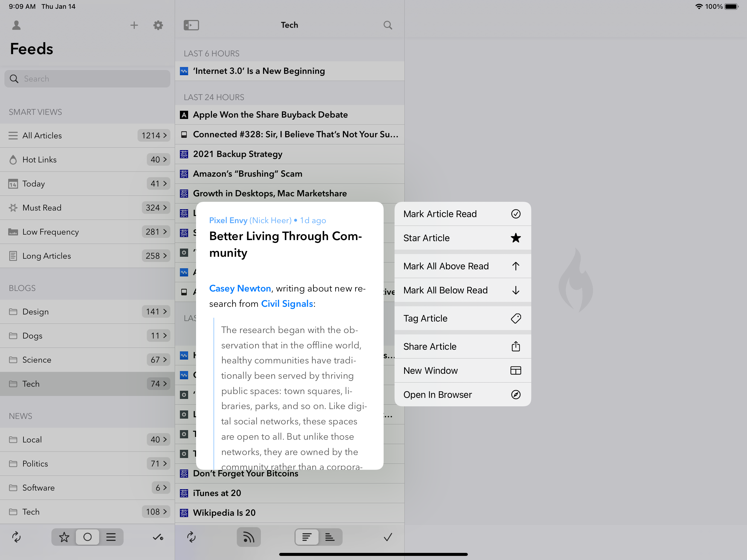Switch to the starred filter segment
This screenshot has width=747, height=560.
point(64,537)
